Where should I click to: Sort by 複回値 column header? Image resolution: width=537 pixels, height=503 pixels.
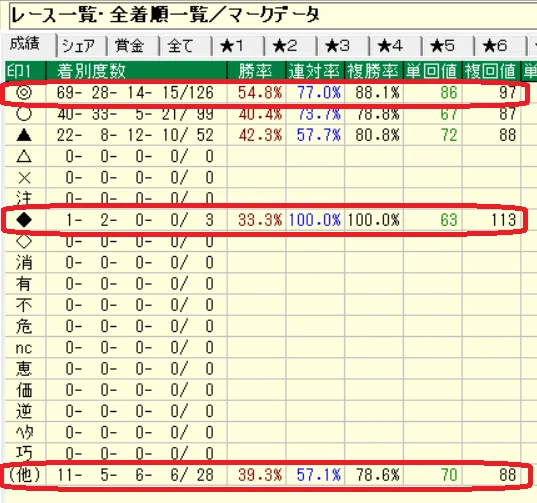491,71
